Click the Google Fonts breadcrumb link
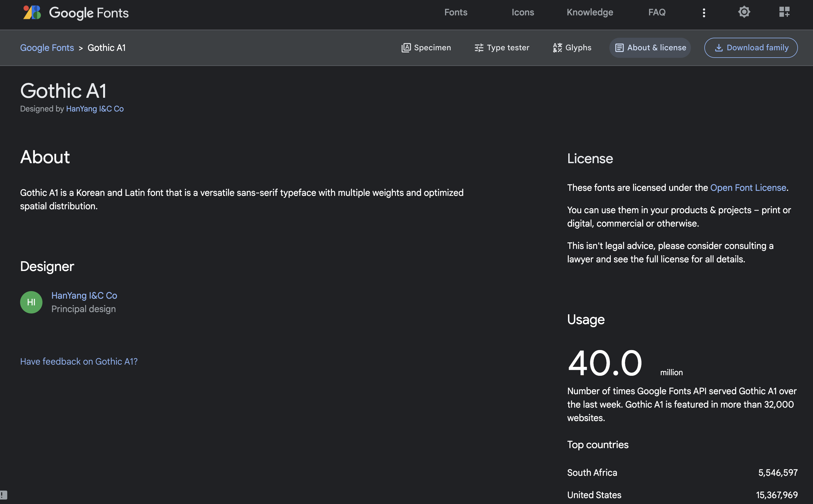Viewport: 813px width, 504px height. coord(47,48)
